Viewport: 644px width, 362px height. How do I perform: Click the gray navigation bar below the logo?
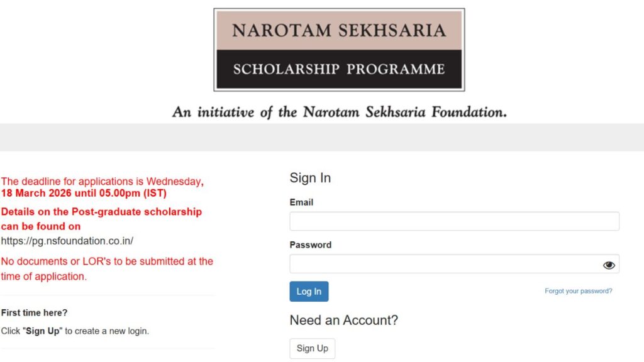click(x=322, y=135)
